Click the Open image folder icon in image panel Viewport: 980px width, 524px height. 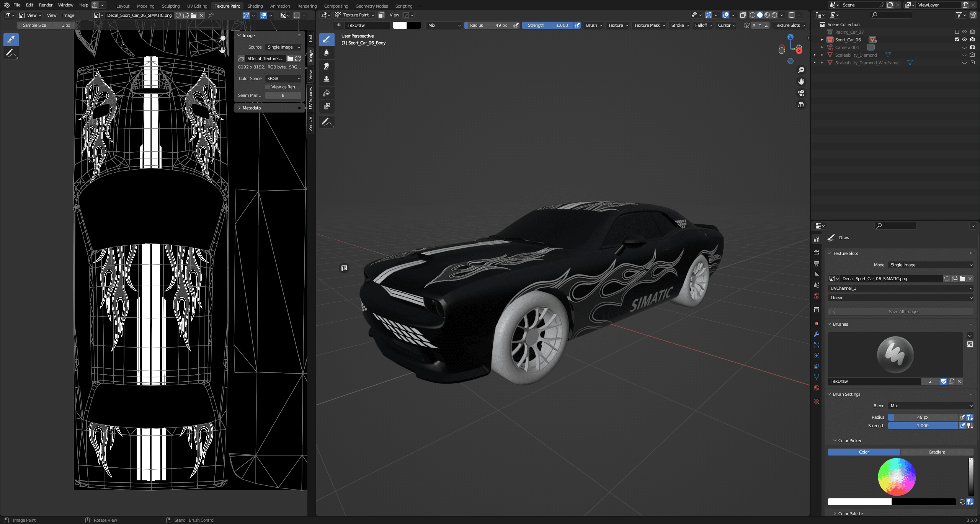pos(290,59)
